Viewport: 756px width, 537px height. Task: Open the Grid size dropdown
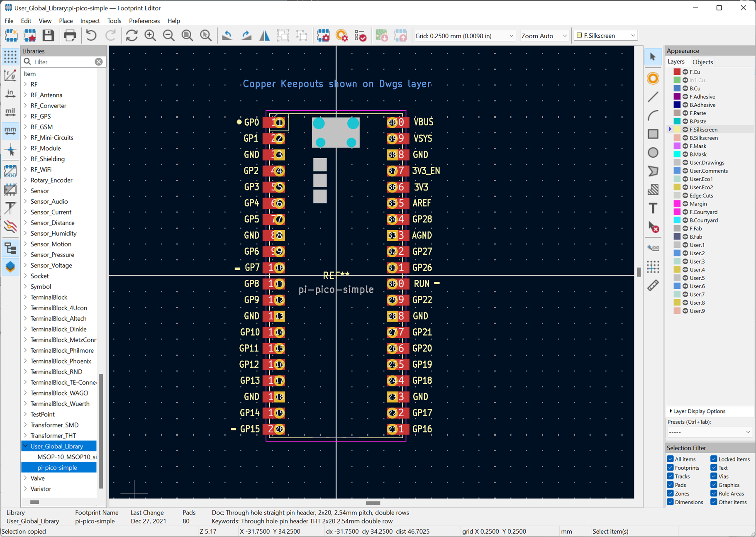[464, 36]
